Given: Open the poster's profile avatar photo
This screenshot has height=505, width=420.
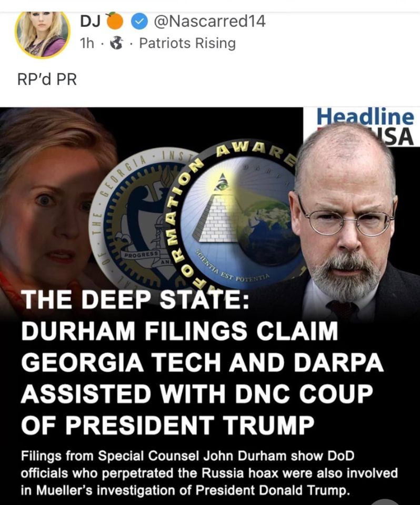Looking at the screenshot, I should click(x=42, y=34).
